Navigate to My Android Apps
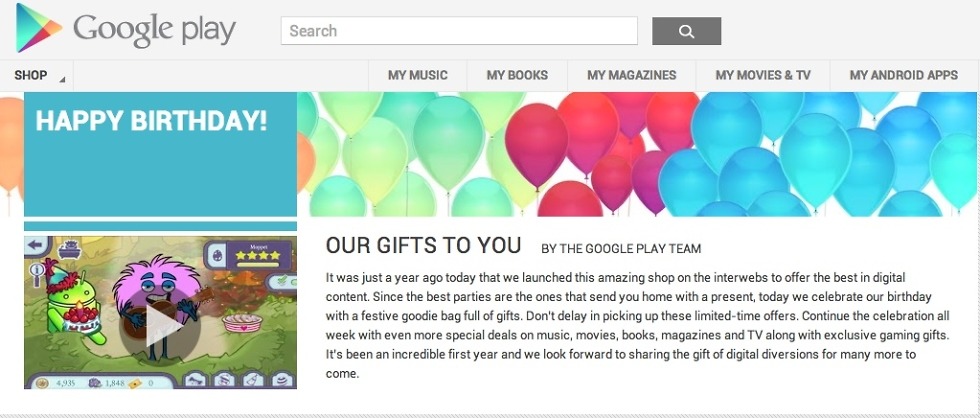Image resolution: width=980 pixels, height=418 pixels. (903, 75)
